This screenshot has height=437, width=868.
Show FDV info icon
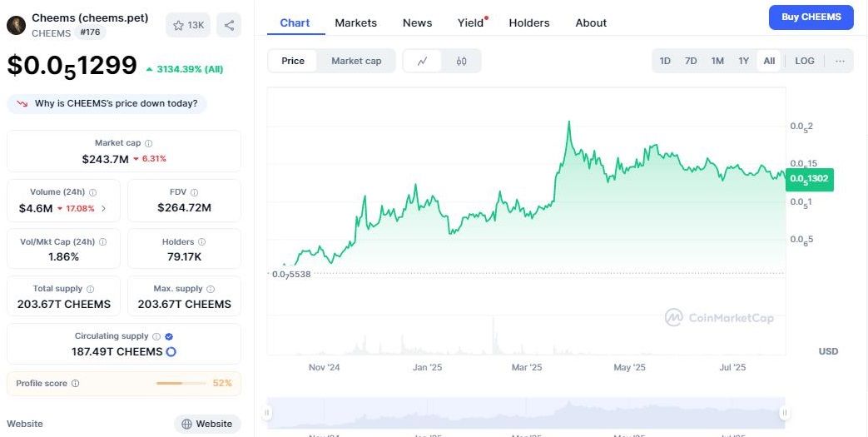194,193
